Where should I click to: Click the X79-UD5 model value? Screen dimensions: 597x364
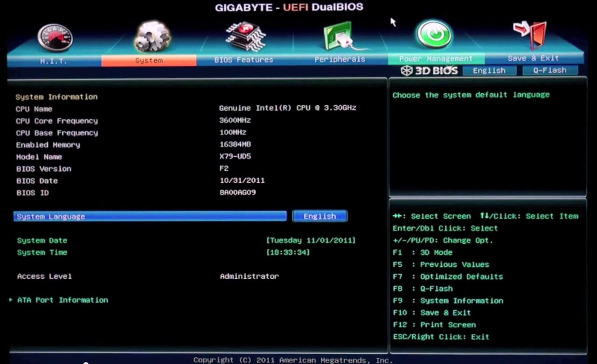pyautogui.click(x=235, y=157)
